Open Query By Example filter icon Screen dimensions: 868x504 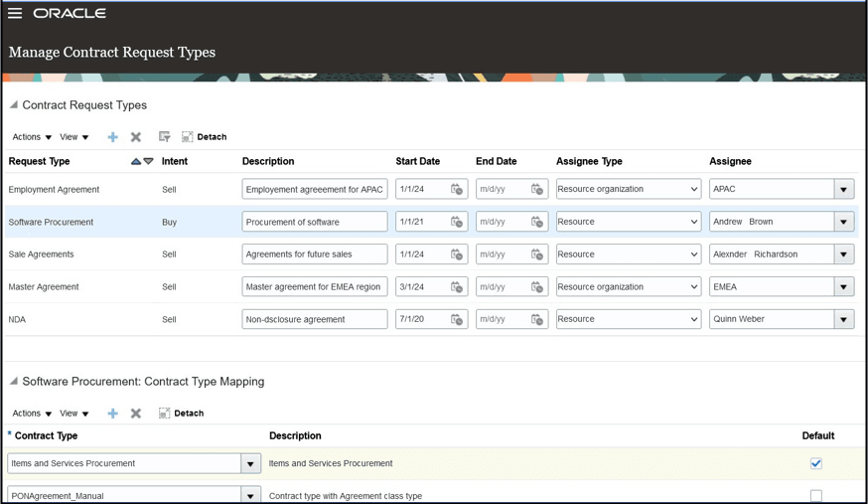coord(165,137)
